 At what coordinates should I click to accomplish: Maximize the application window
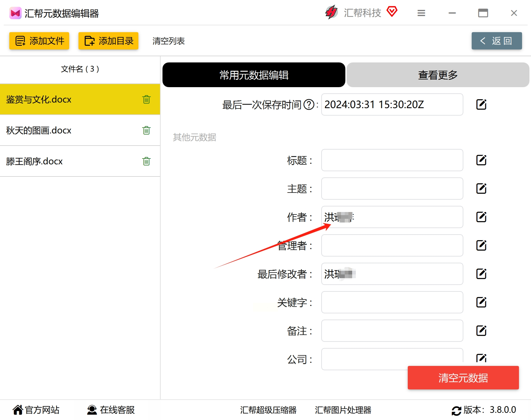(483, 13)
